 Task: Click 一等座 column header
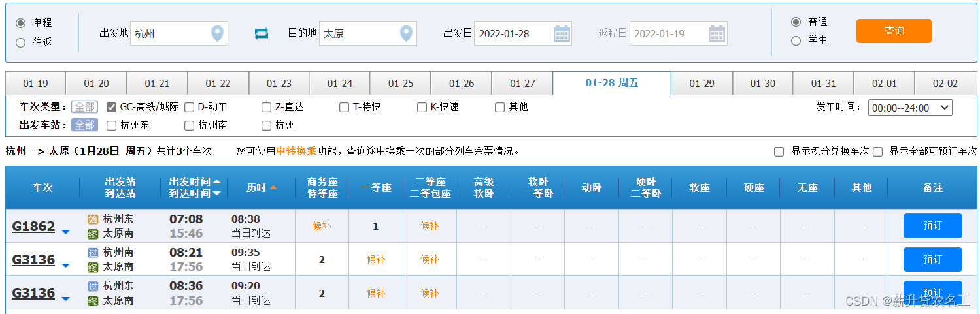pos(376,188)
